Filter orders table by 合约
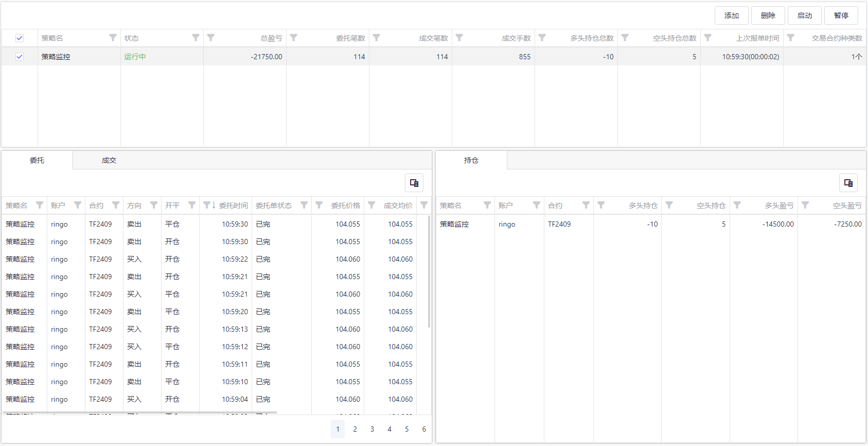Viewport: 868px width, 446px height. tap(116, 205)
